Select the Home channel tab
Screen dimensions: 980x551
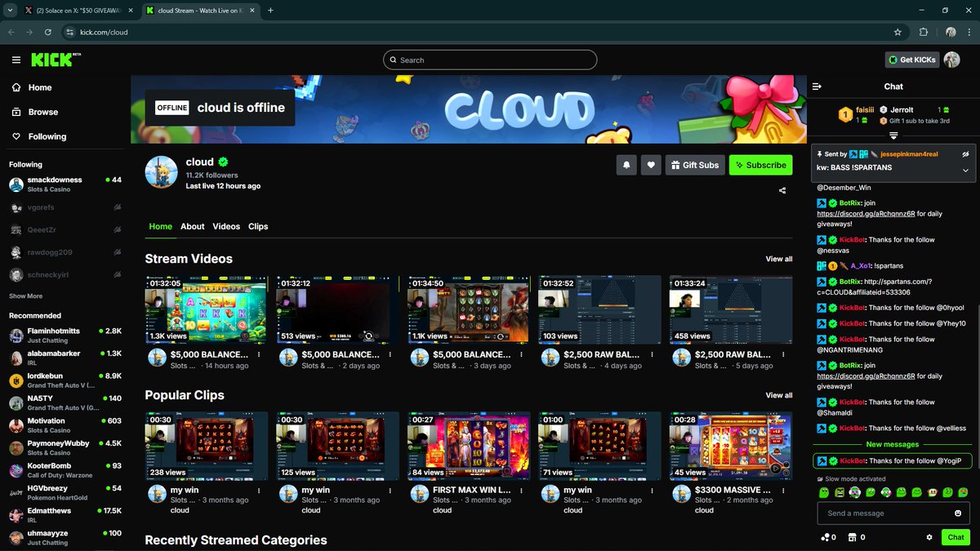161,226
